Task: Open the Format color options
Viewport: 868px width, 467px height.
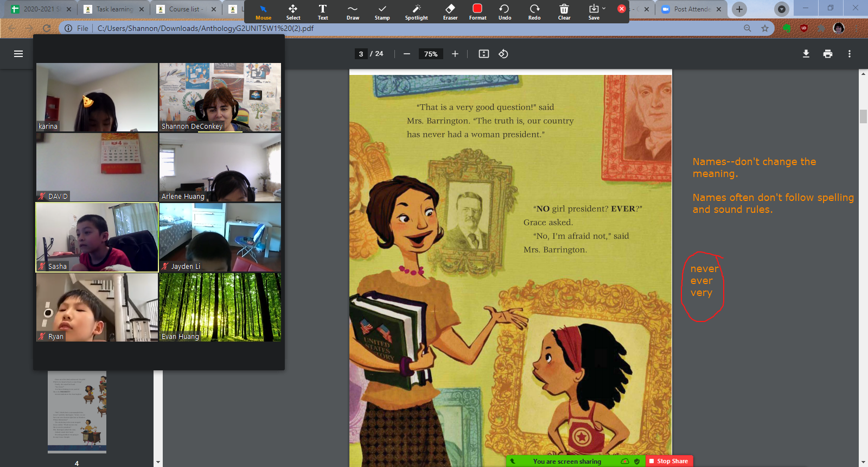Action: pos(477,11)
